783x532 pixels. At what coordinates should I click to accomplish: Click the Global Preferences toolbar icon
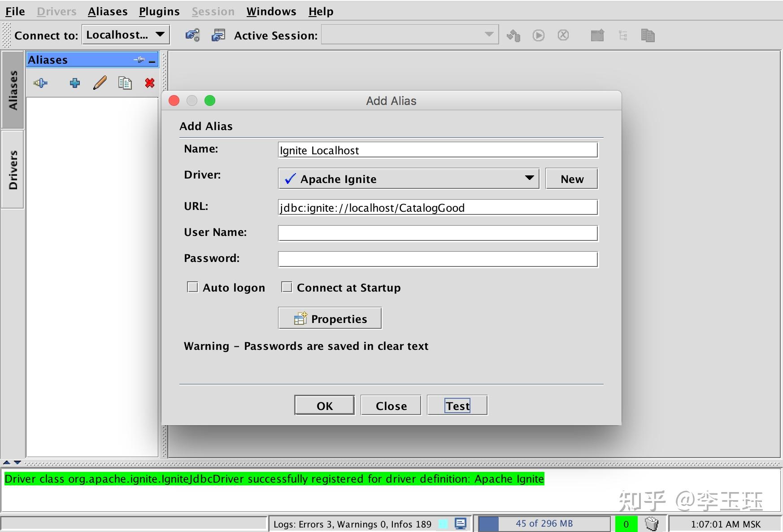tap(192, 35)
